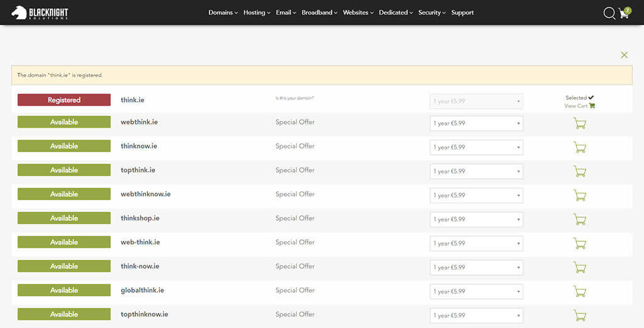The width and height of the screenshot is (644, 328).
Task: Open the Hosting menu
Action: 257,13
